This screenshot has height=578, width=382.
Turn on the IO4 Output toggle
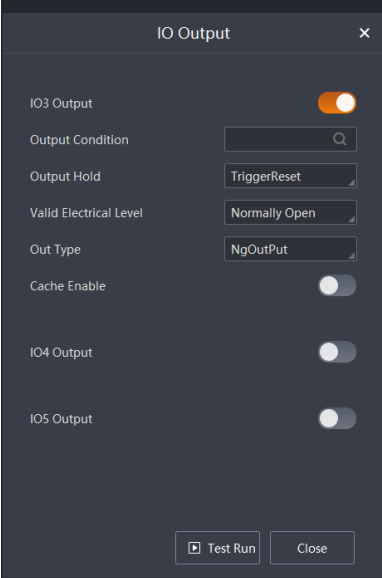[337, 352]
